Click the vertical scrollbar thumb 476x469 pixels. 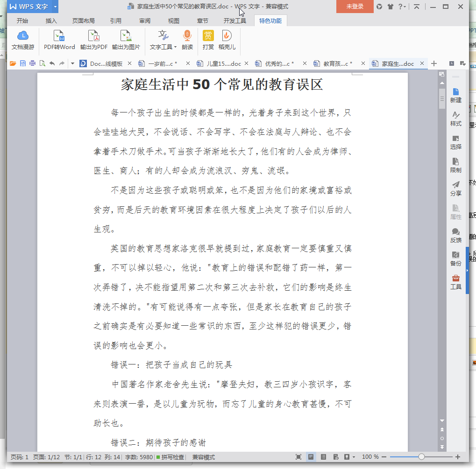click(x=442, y=98)
